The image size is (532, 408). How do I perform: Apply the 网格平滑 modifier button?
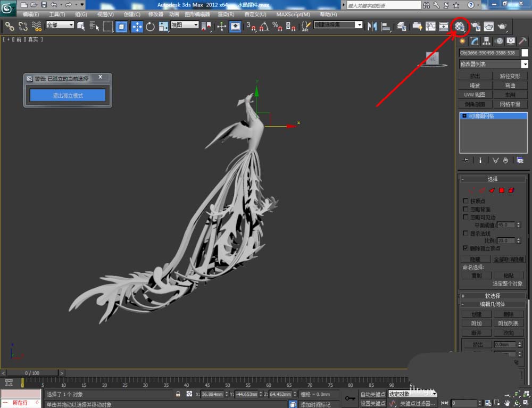[510, 104]
